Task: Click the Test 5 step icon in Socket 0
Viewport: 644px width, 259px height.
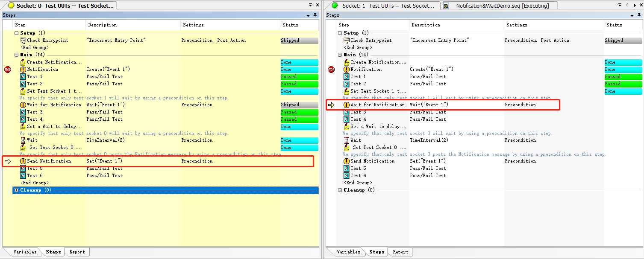Action: tap(23, 168)
